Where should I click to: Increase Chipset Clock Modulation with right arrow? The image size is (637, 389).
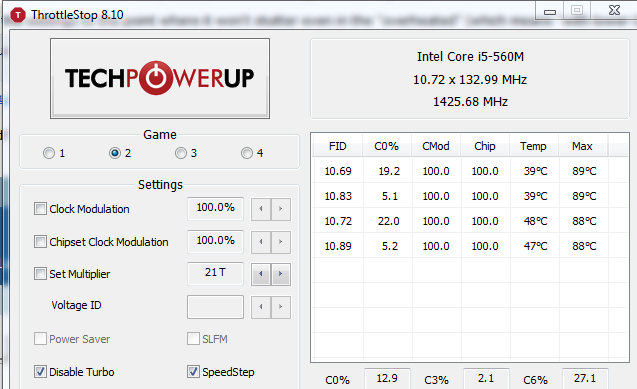281,242
